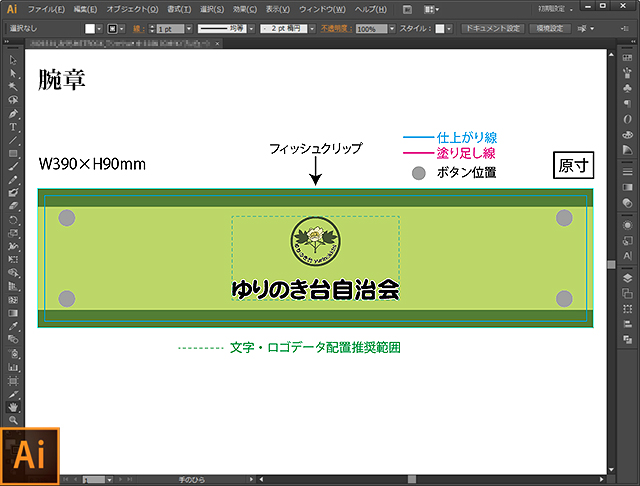
Task: Open the variable width profile dropdown
Action: pos(251,29)
